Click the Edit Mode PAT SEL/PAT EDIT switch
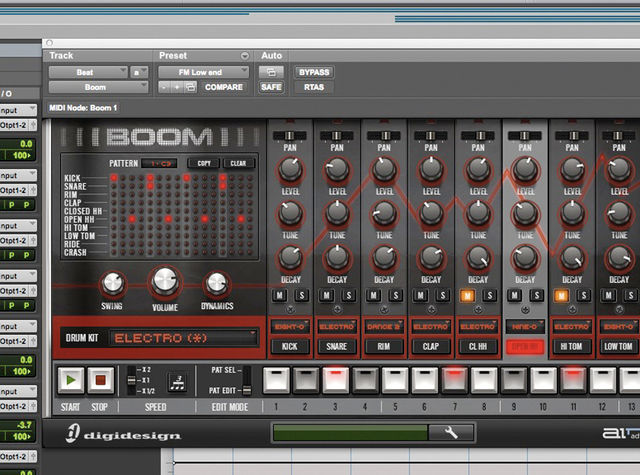The width and height of the screenshot is (640, 475). coord(247,381)
